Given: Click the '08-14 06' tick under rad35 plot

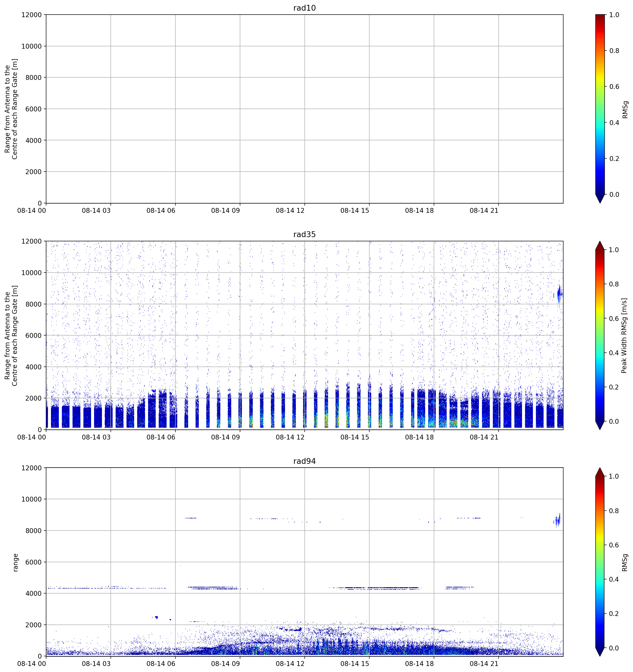Looking at the screenshot, I should [161, 437].
